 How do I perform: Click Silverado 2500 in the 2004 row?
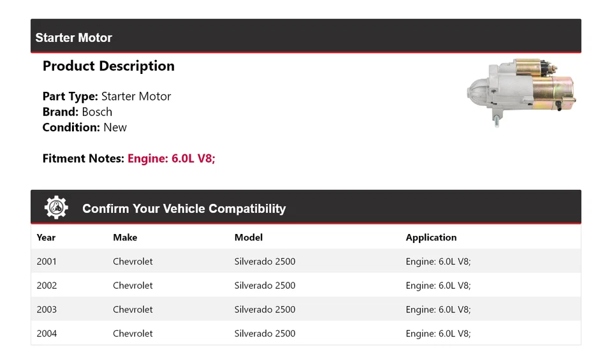265,333
